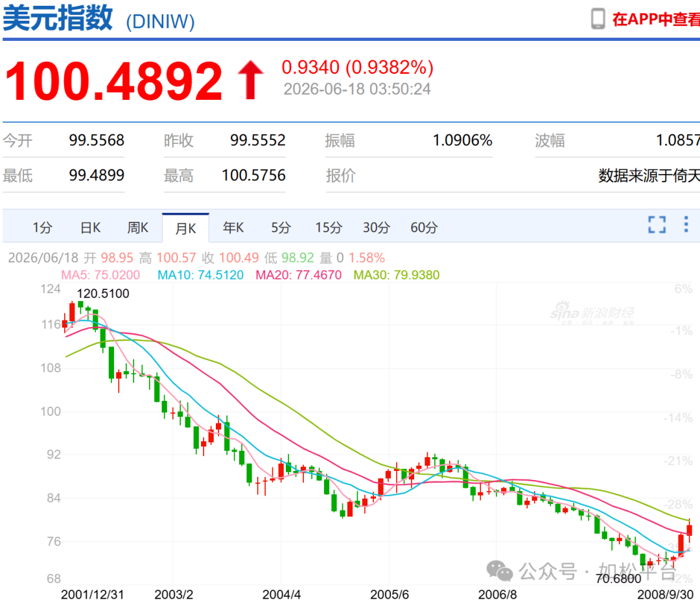This screenshot has width=700, height=600.
Task: Click the 收 100.49 close value
Action: tap(230, 258)
